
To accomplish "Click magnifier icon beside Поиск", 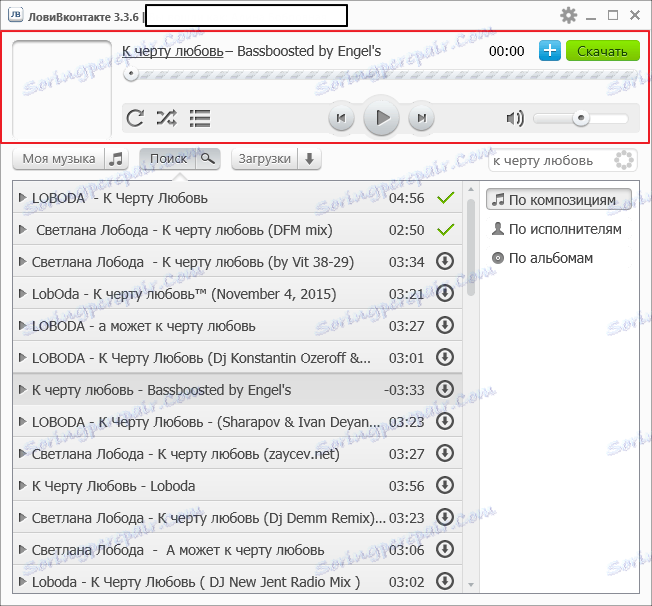I will [x=208, y=159].
